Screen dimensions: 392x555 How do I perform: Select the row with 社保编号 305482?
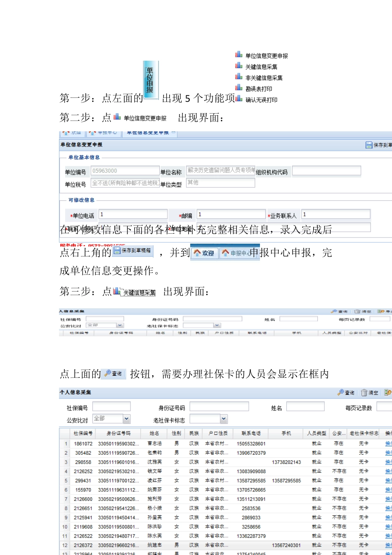click(225, 453)
